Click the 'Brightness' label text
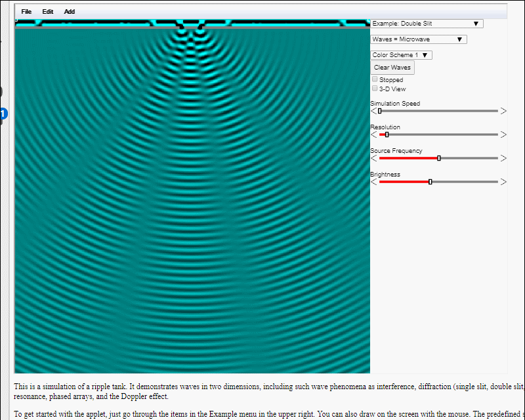 pyautogui.click(x=385, y=174)
